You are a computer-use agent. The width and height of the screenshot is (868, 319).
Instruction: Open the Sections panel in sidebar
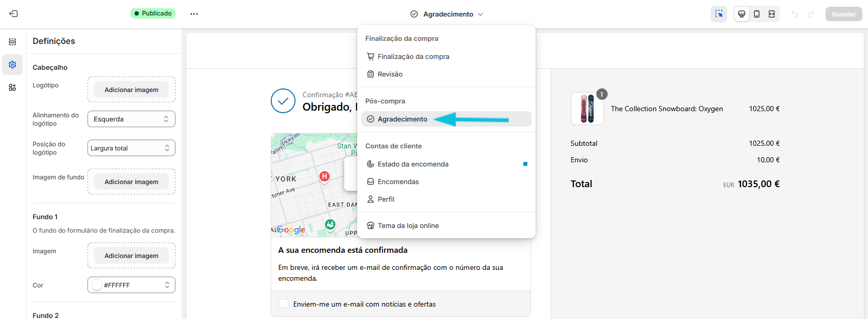12,42
